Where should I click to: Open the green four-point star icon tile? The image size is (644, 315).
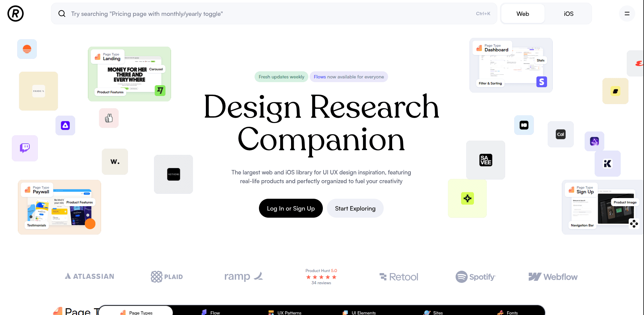click(x=467, y=198)
